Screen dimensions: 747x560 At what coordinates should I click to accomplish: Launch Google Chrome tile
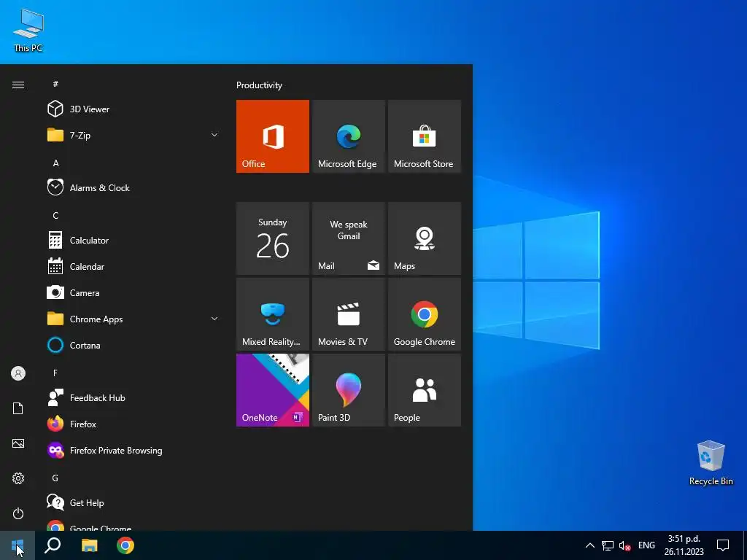[425, 314]
